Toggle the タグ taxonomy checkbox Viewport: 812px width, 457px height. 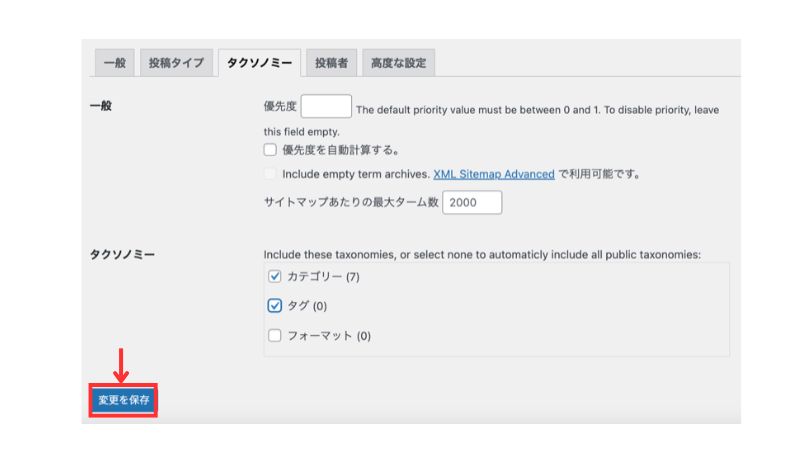[275, 306]
